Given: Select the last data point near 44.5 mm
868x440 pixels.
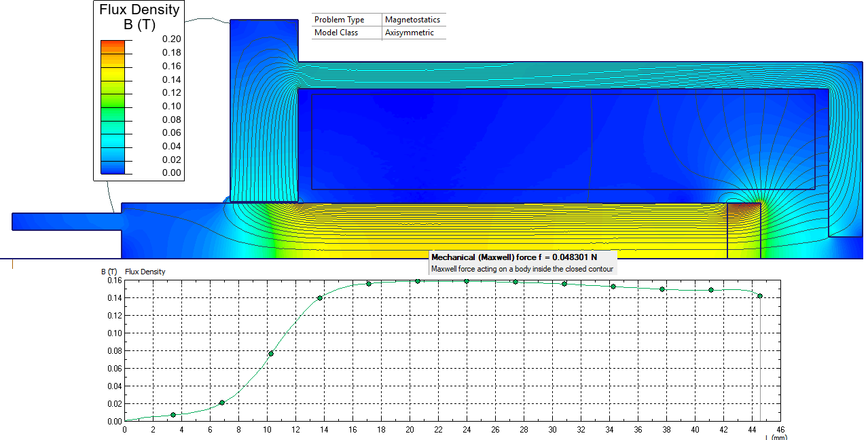Looking at the screenshot, I should [x=760, y=296].
